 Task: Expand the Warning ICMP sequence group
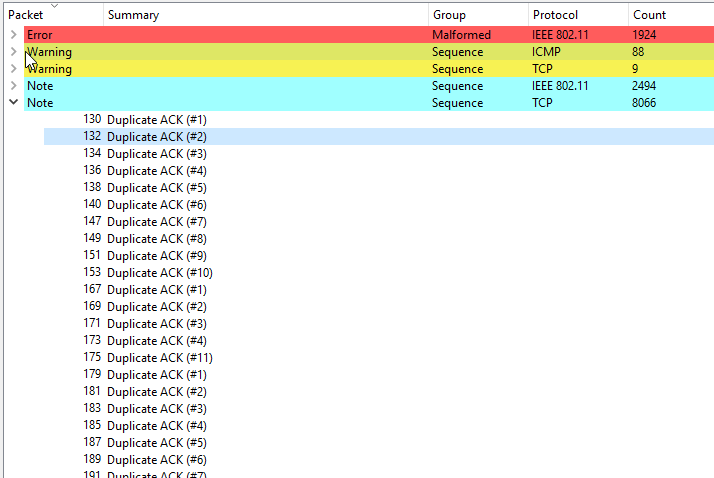pos(13,52)
